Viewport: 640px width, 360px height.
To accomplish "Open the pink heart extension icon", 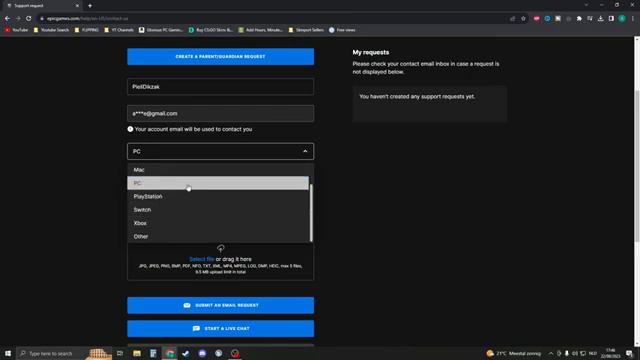I will [x=536, y=18].
